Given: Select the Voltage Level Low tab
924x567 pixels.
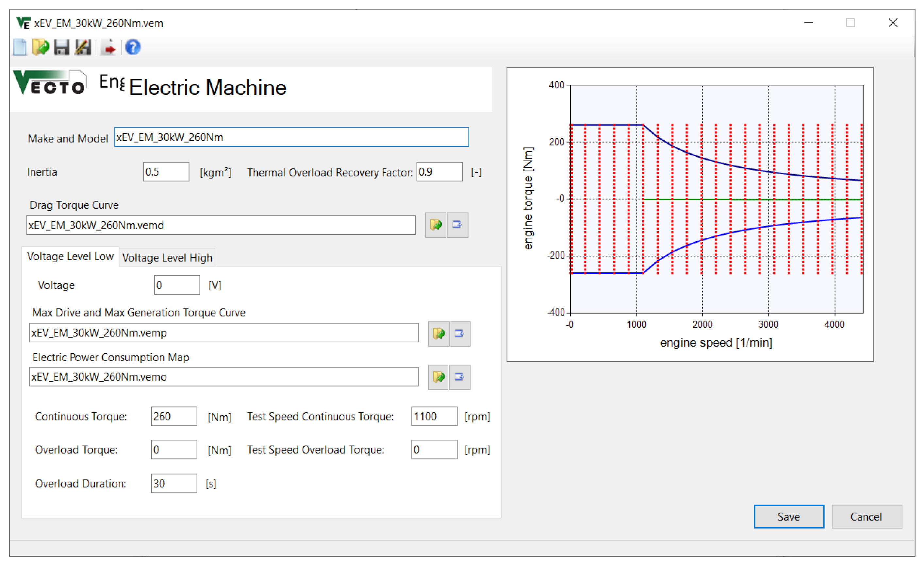Looking at the screenshot, I should 71,257.
